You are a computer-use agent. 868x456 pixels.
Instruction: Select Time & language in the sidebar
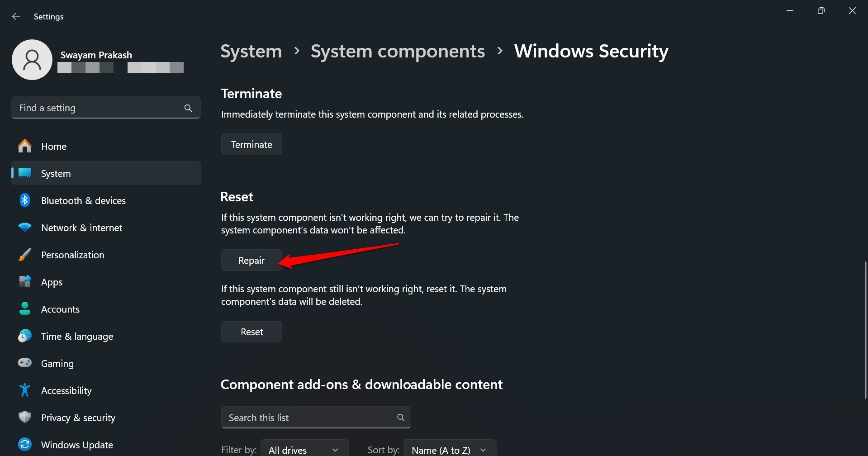point(77,336)
